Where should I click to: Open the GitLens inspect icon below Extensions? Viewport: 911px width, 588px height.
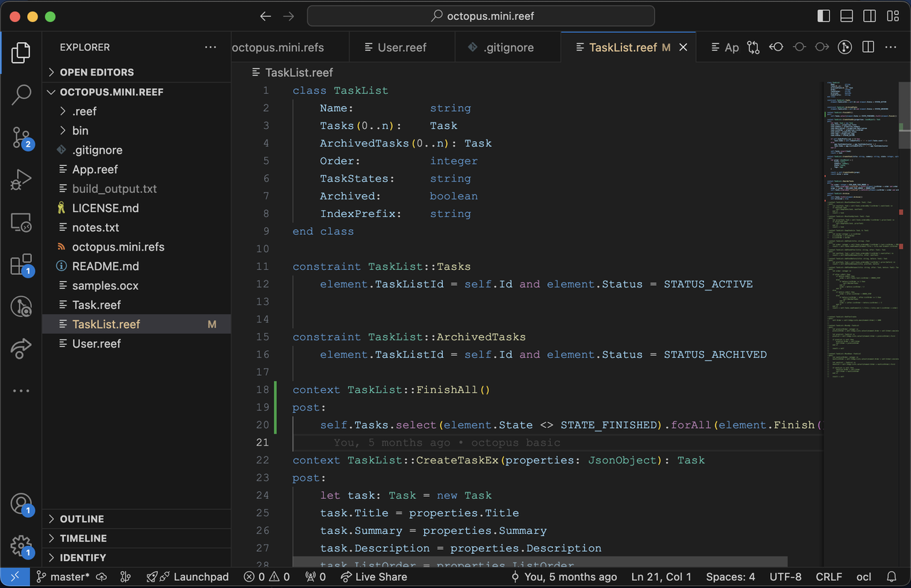[21, 307]
